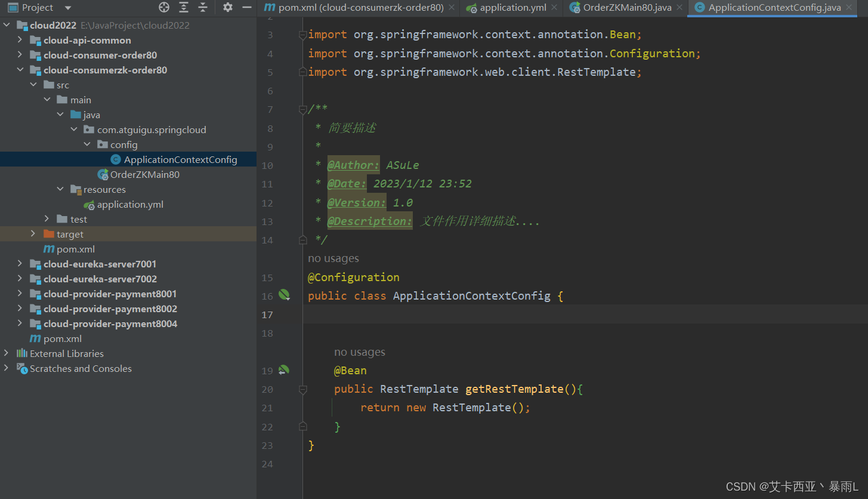Select root pom.xml below cloud-provider-payment8004
This screenshot has width=868, height=499.
63,338
